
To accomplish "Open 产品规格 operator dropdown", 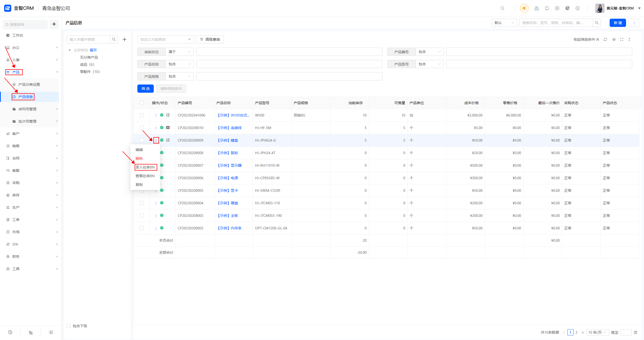I will click(179, 76).
